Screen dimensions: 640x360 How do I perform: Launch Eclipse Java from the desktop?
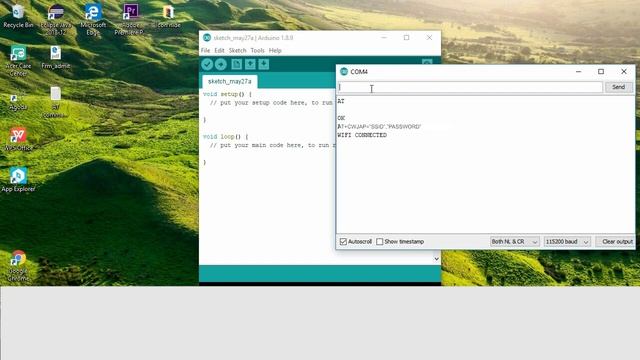(56, 20)
